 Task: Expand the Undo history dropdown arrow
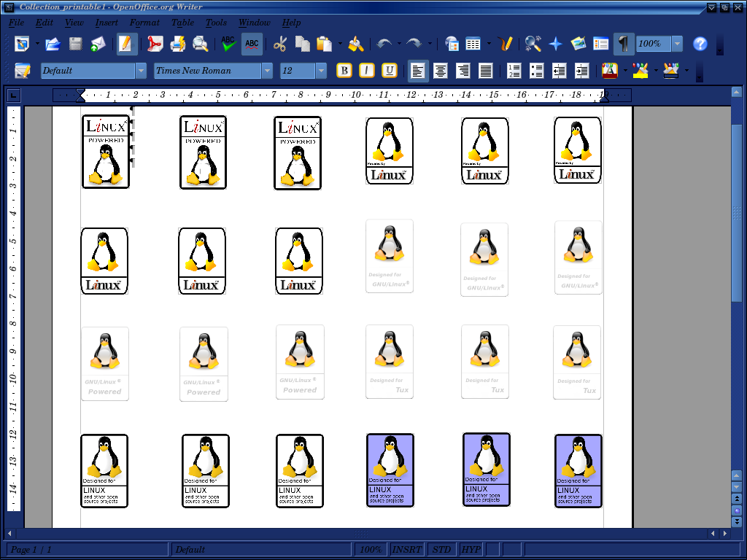click(399, 44)
